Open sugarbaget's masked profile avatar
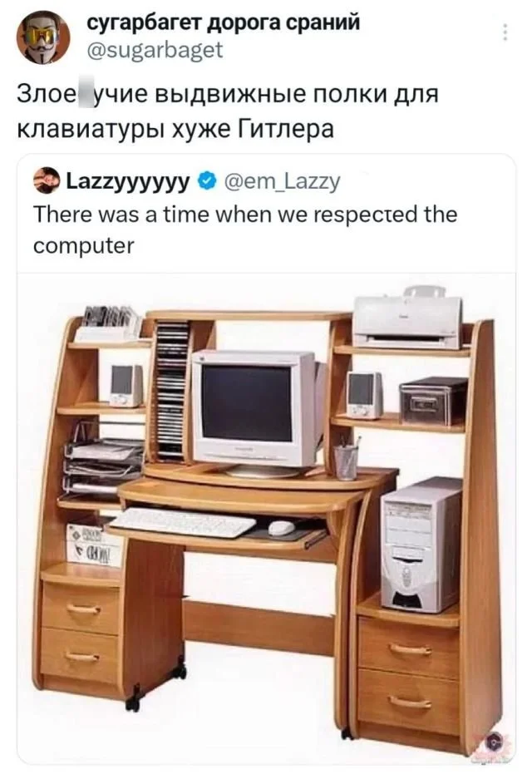532x779 pixels. tap(43, 38)
